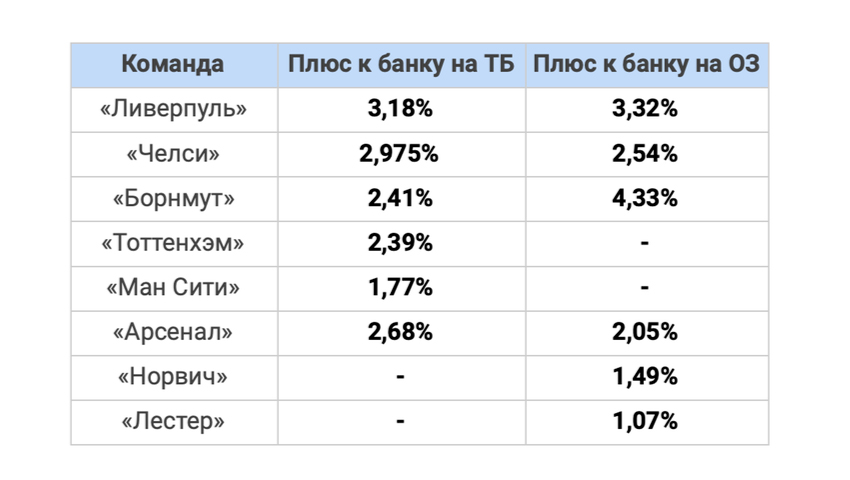This screenshot has width=850, height=480.
Task: Click the 4,33% value for Борнмут
Action: pyautogui.click(x=645, y=198)
